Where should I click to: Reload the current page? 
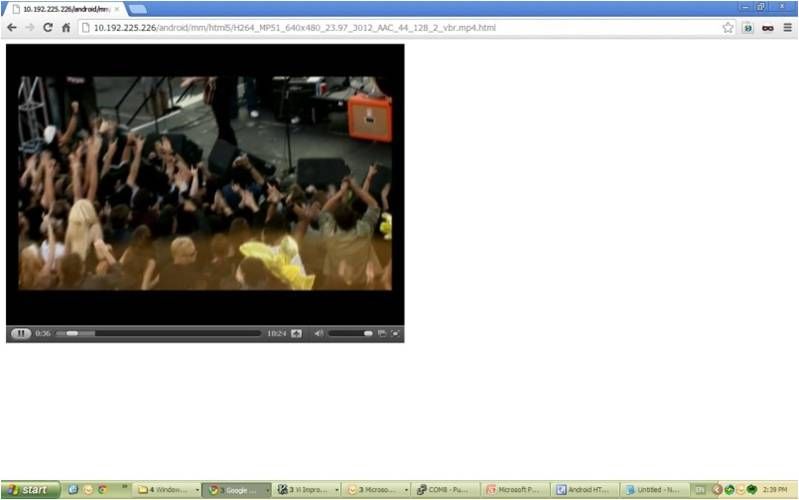point(48,28)
